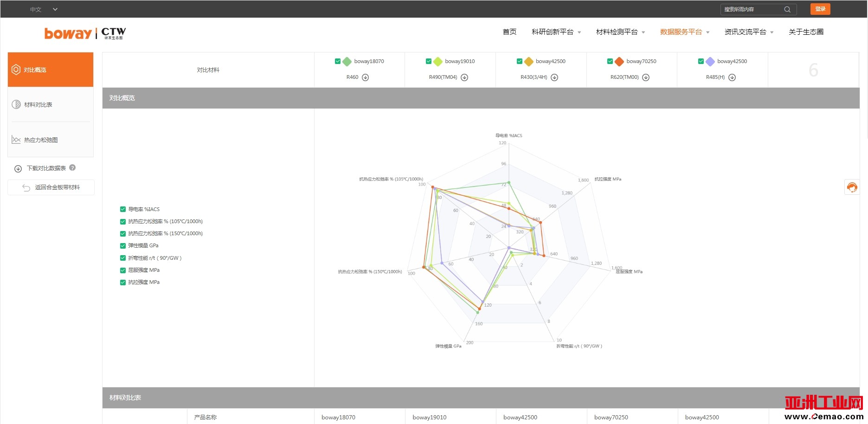Click the 热应力松弛图 chart icon

point(16,140)
